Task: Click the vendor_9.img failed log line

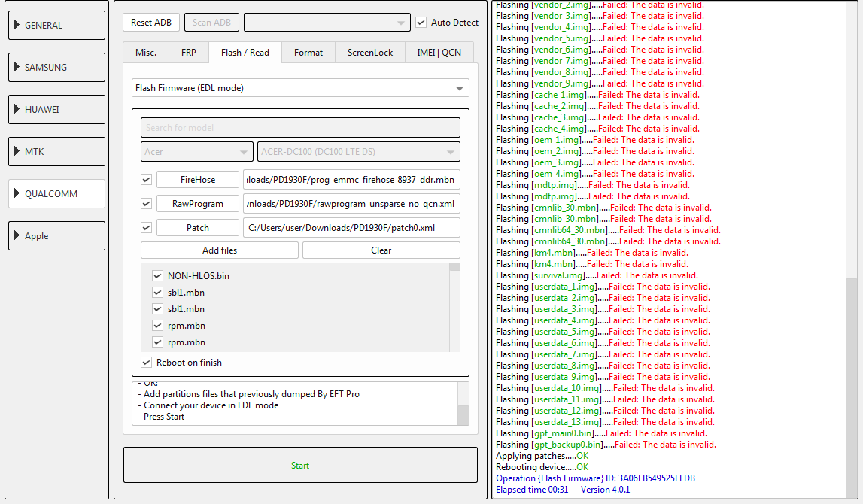Action: click(x=600, y=83)
